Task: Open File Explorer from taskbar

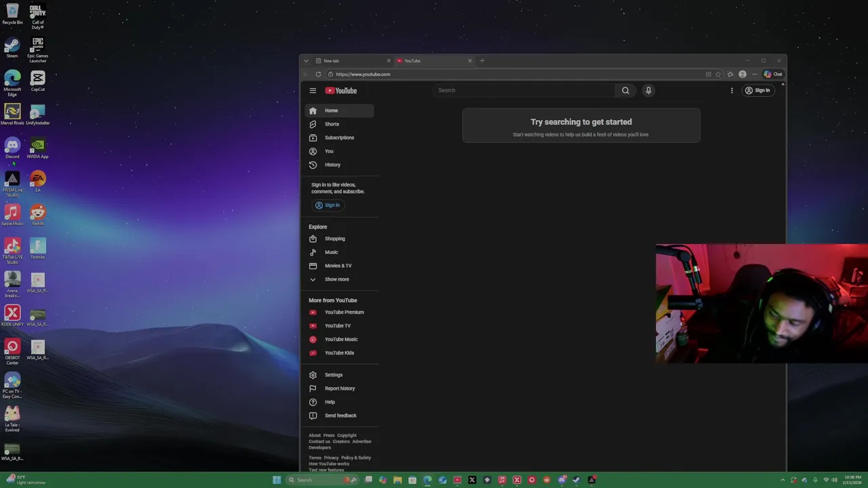Action: pyautogui.click(x=397, y=480)
